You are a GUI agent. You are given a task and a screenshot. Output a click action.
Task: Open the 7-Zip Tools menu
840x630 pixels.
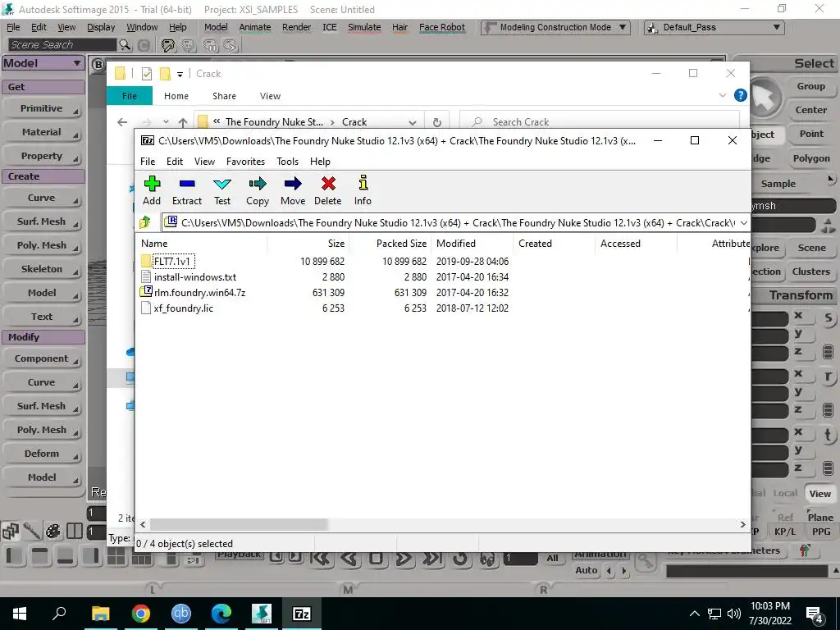click(287, 162)
